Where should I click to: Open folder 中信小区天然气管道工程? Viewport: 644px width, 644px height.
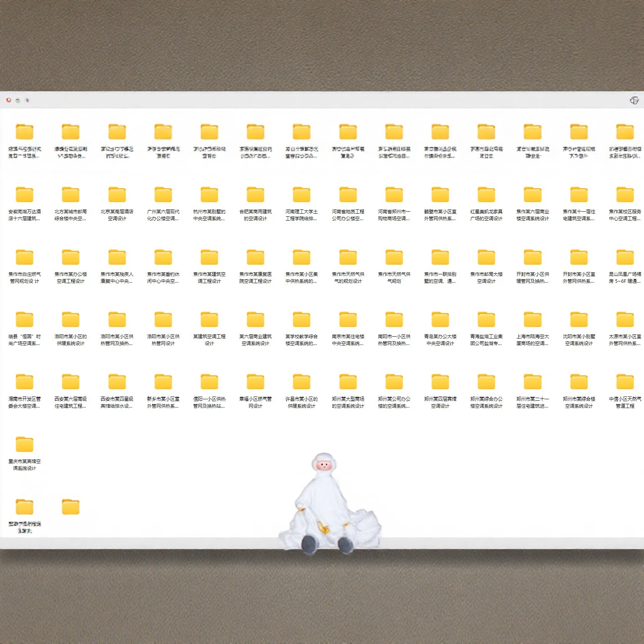click(625, 382)
